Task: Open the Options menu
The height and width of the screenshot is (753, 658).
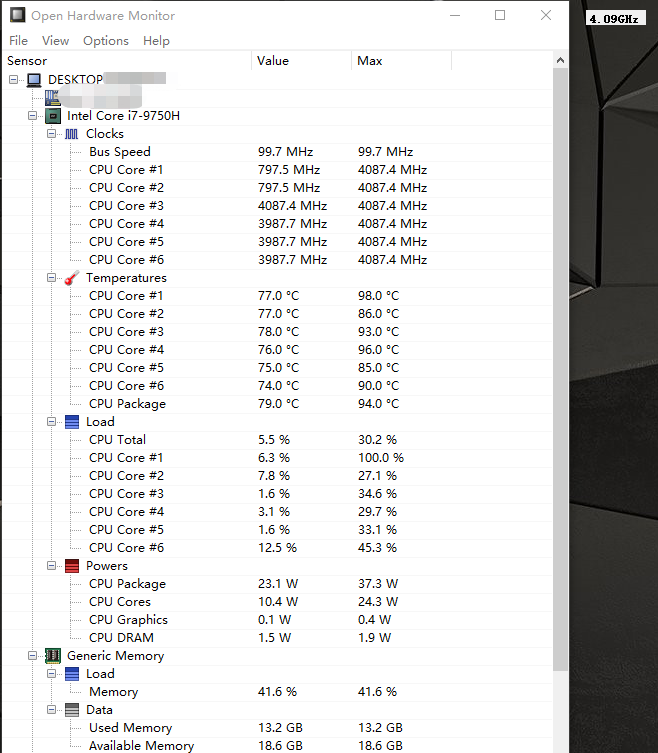Action: (x=106, y=41)
